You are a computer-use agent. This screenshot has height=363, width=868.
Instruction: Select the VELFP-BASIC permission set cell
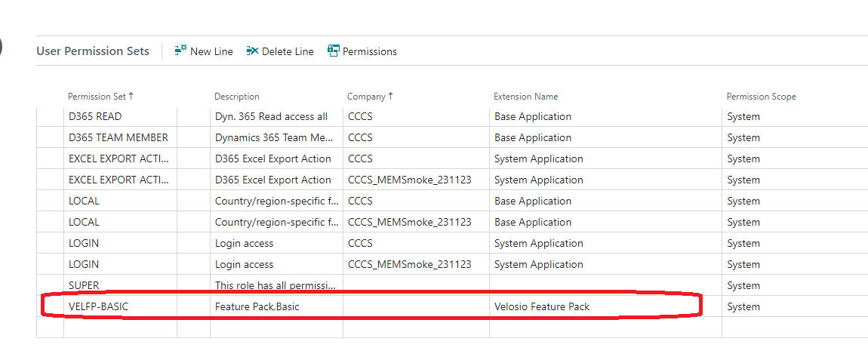point(120,306)
